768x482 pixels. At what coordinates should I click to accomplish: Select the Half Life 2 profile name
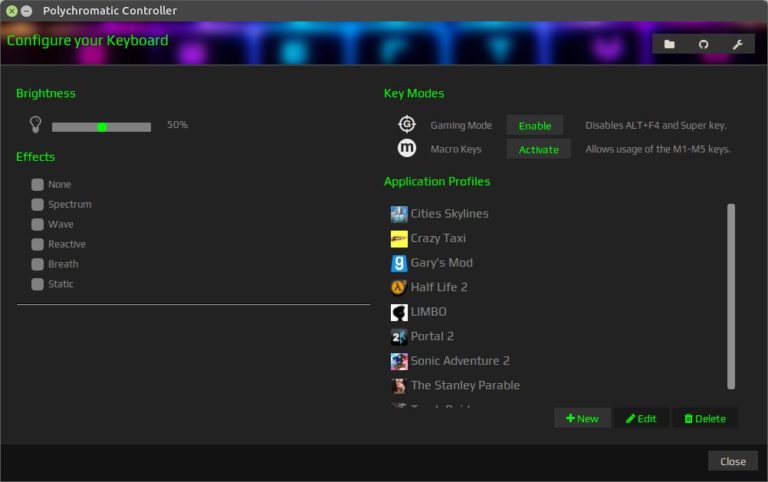click(x=439, y=288)
